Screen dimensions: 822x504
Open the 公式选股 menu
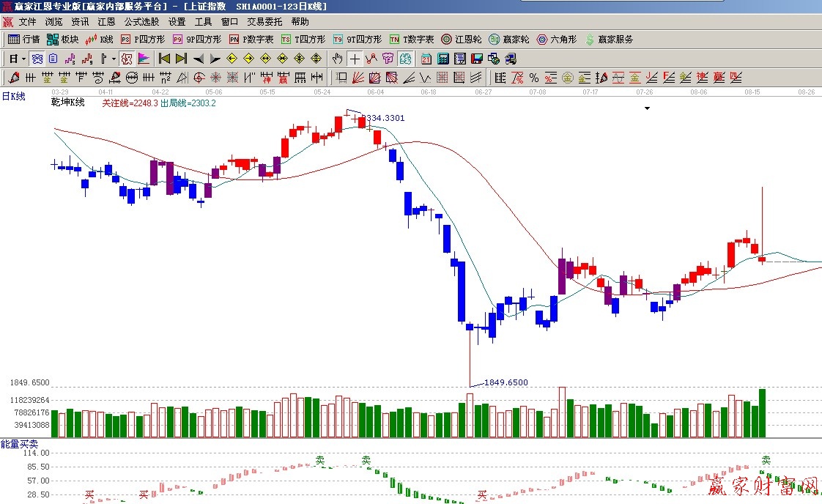click(142, 22)
